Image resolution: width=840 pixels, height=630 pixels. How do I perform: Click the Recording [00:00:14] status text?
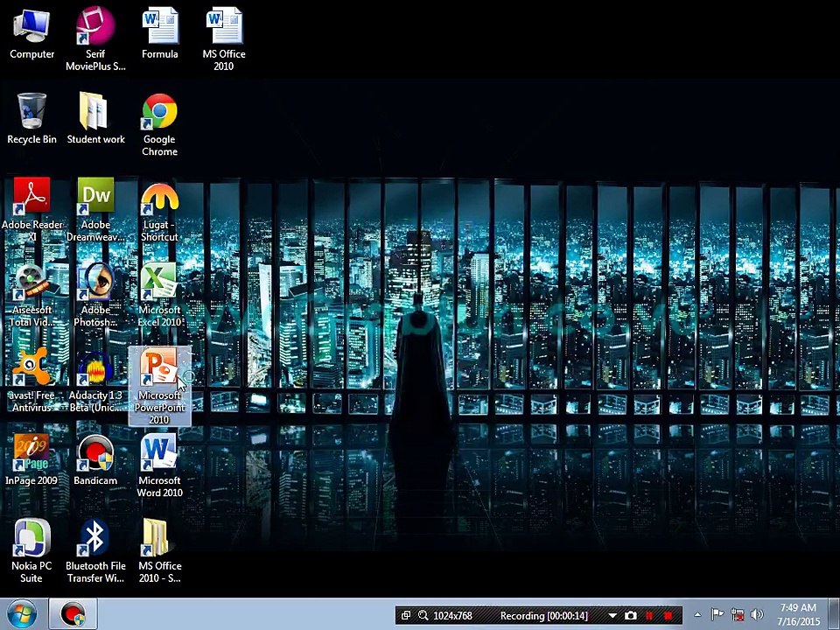(543, 615)
